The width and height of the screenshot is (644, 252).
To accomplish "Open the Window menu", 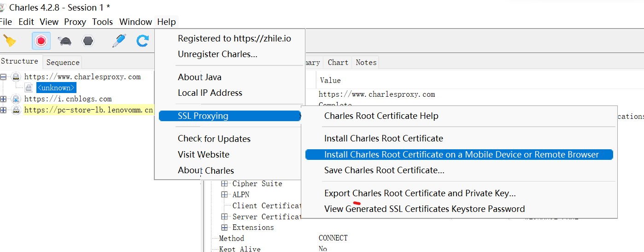I will tap(135, 22).
